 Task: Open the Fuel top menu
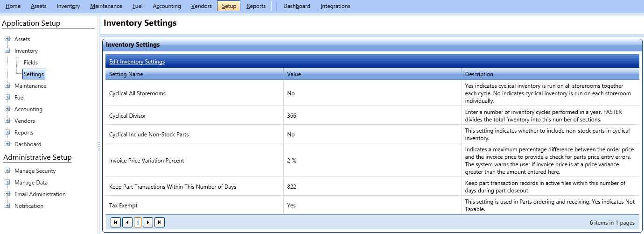(x=137, y=6)
